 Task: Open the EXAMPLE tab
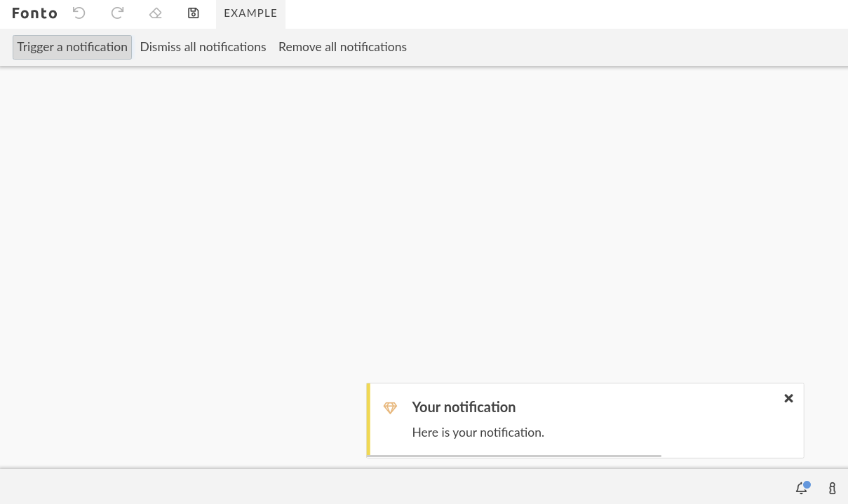click(x=250, y=13)
